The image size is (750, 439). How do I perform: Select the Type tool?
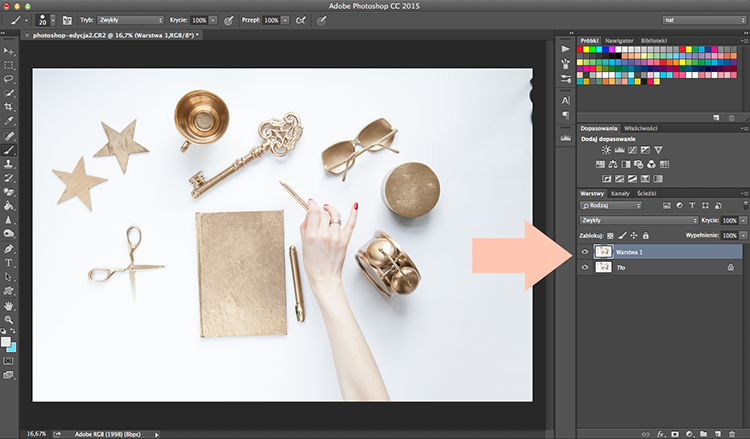[9, 263]
